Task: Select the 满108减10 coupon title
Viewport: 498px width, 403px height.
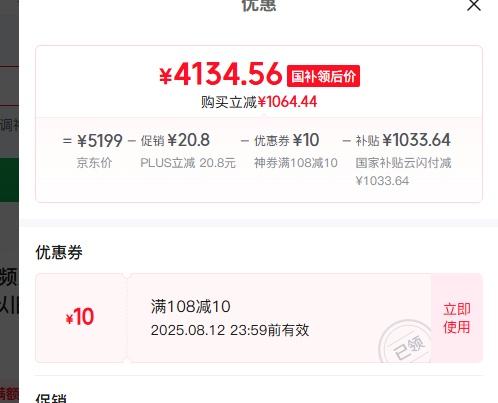Action: [x=191, y=306]
